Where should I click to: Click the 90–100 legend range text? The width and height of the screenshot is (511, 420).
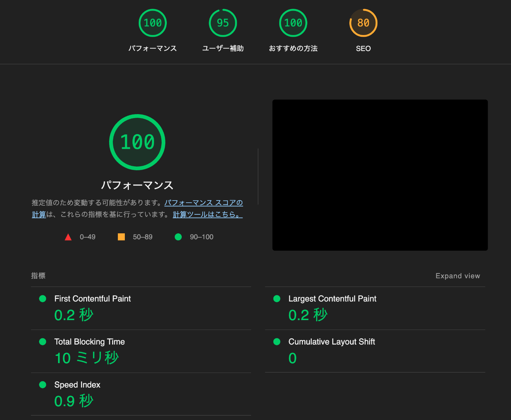click(x=201, y=237)
